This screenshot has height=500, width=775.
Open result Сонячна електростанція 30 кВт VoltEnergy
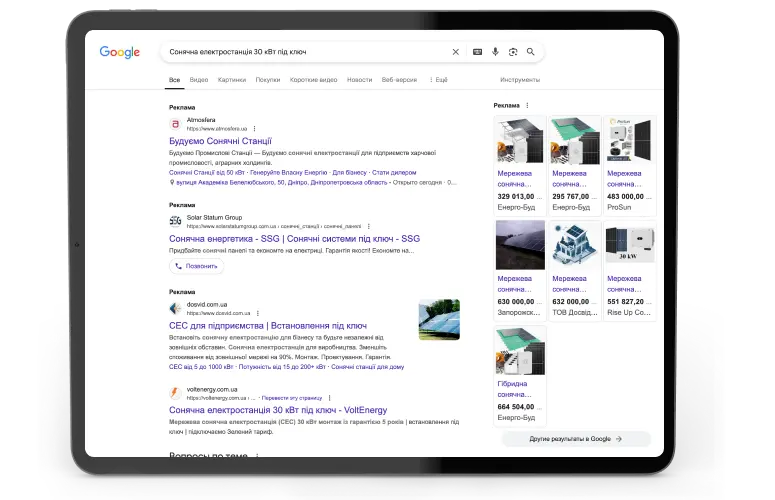click(278, 410)
